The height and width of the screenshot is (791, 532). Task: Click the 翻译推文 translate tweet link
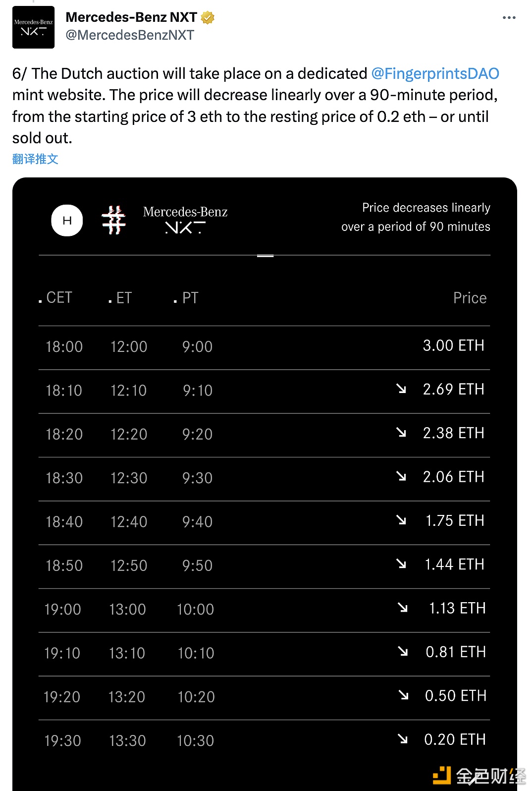coord(35,159)
